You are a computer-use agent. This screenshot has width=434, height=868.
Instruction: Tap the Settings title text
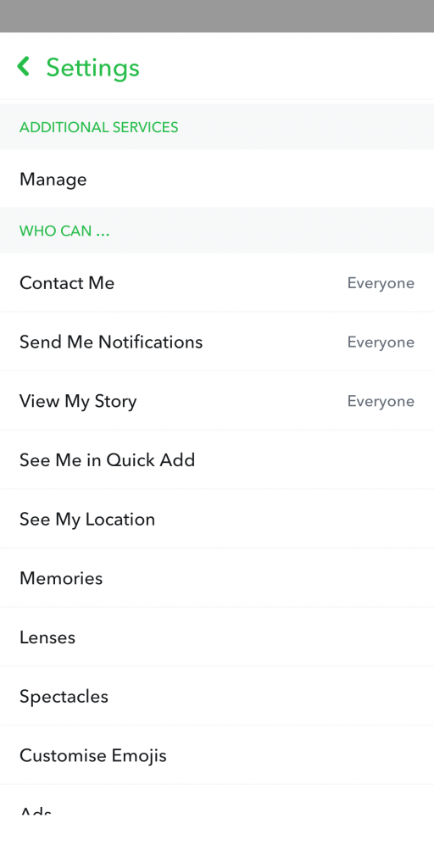coord(92,68)
